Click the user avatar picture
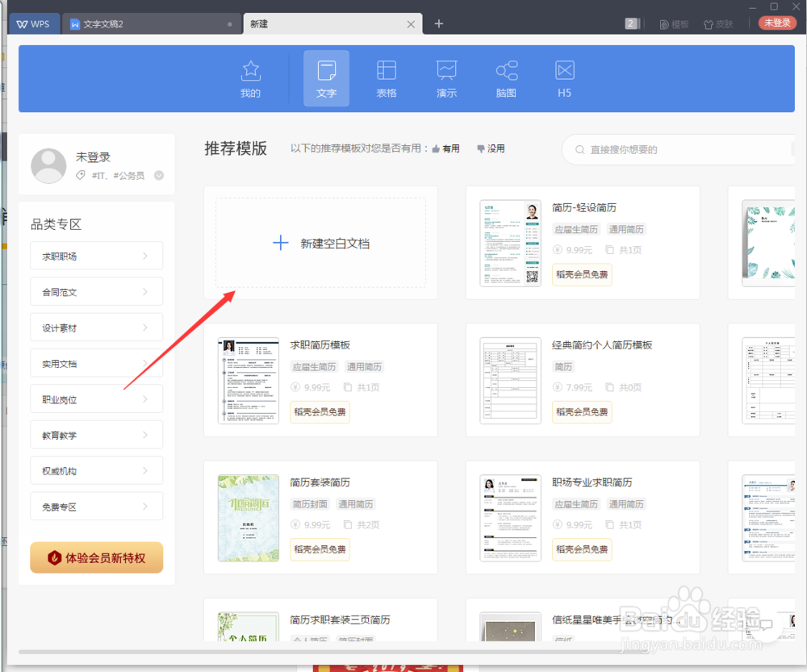 point(49,165)
